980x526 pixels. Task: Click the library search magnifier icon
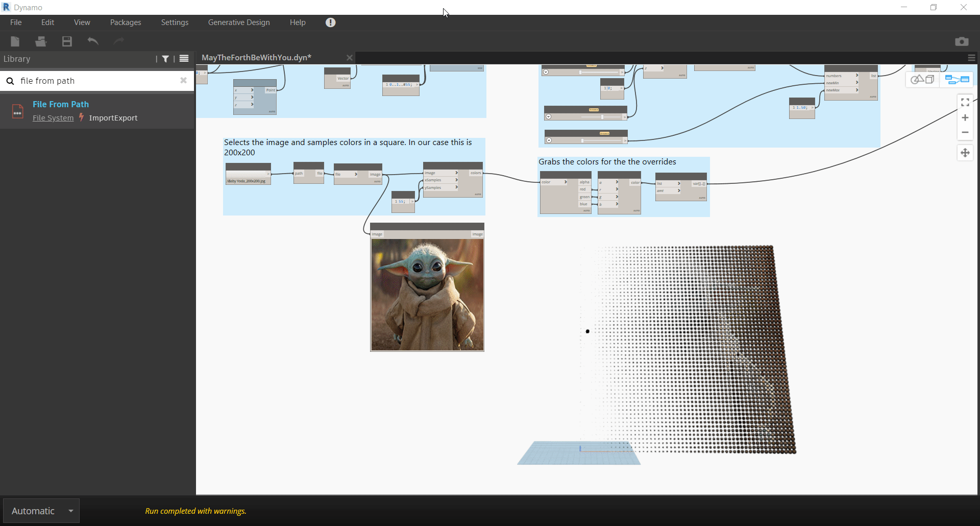pyautogui.click(x=10, y=81)
